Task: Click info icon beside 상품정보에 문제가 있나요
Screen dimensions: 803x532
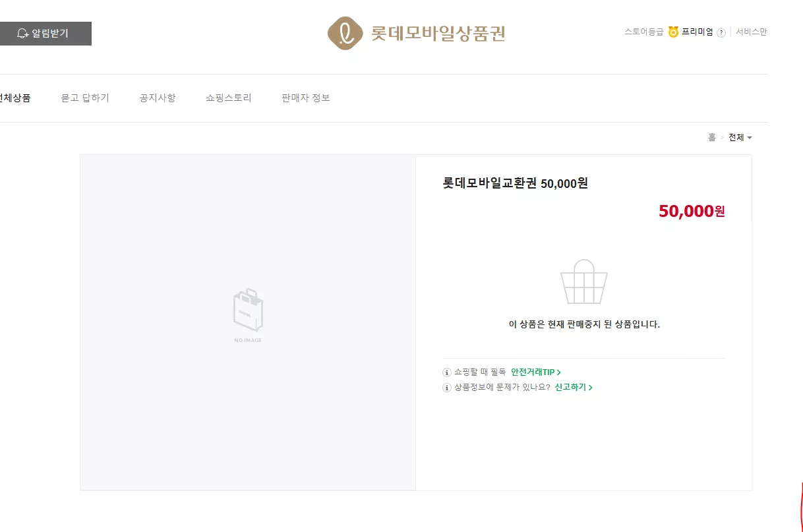Action: pyautogui.click(x=447, y=388)
